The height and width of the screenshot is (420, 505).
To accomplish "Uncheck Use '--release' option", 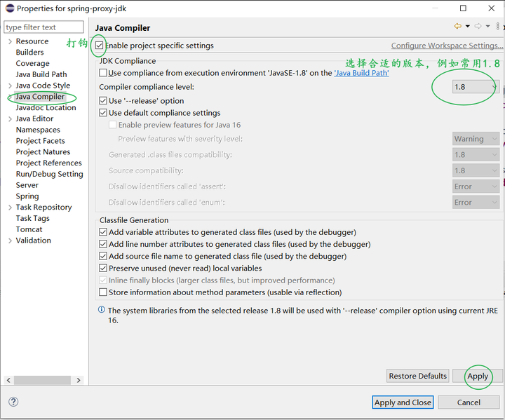I will 104,101.
